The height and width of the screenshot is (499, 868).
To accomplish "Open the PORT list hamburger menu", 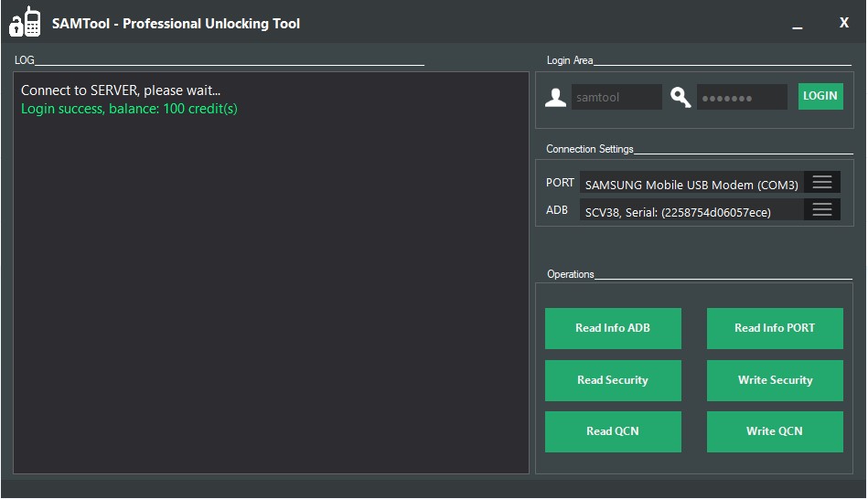I will coord(822,182).
